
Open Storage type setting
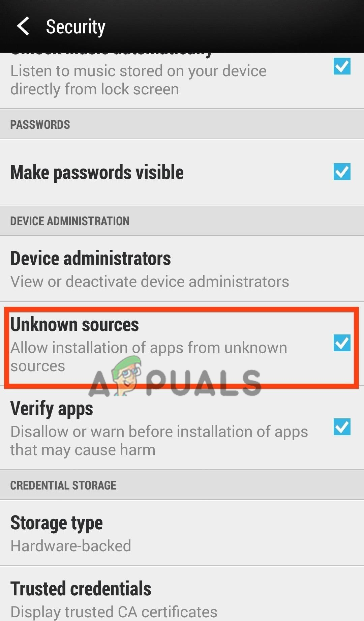click(x=182, y=533)
